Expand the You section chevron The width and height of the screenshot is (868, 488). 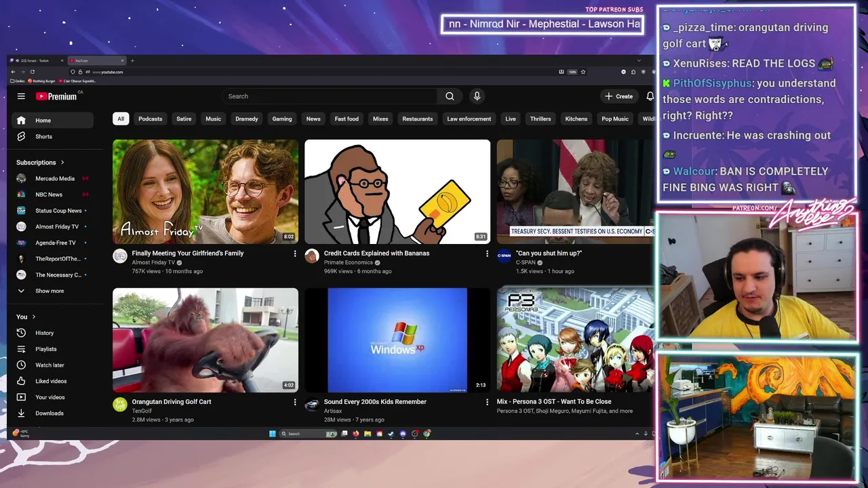click(x=33, y=317)
